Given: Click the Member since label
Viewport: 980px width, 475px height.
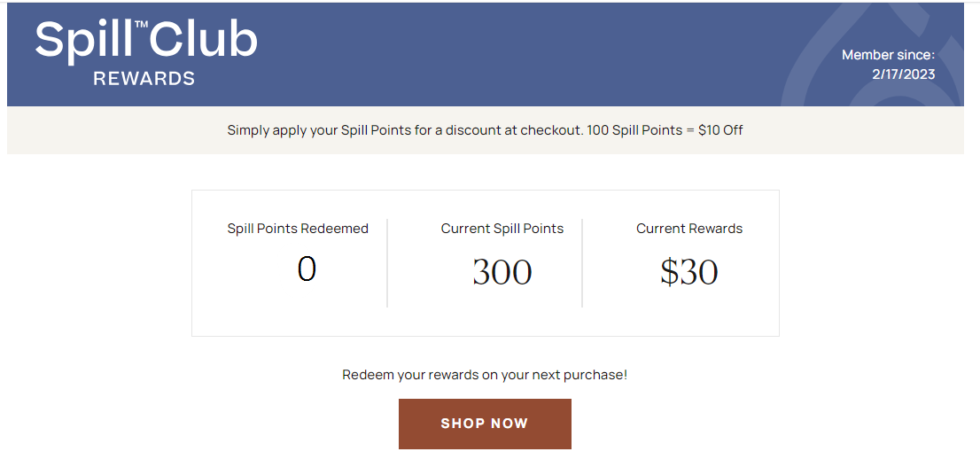Looking at the screenshot, I should point(888,55).
